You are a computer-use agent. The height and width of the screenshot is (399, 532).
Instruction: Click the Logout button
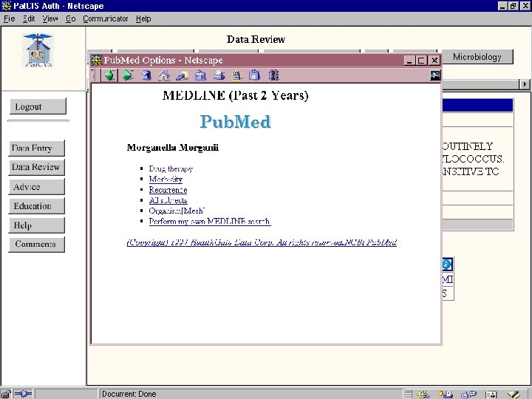coord(38,106)
